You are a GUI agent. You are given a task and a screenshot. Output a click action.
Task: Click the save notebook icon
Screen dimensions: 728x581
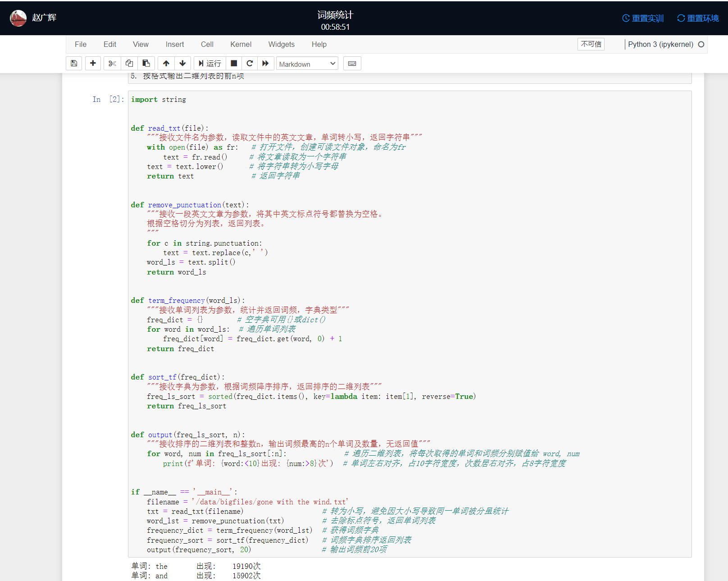74,64
